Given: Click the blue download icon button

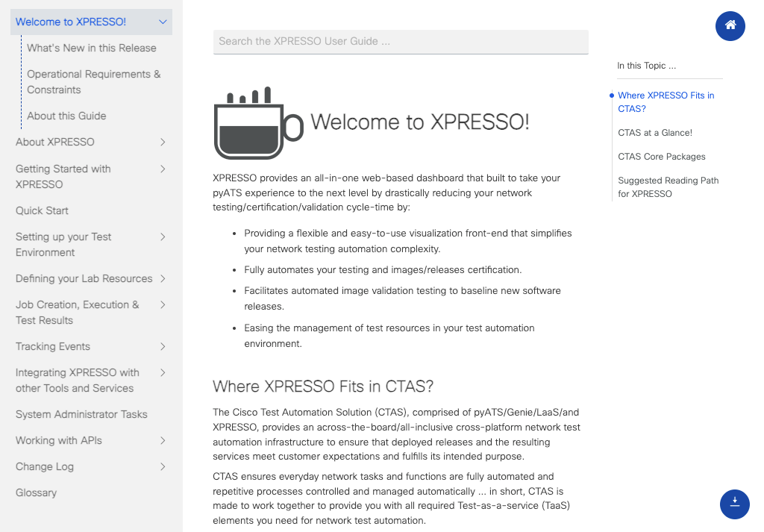Looking at the screenshot, I should pyautogui.click(x=734, y=504).
